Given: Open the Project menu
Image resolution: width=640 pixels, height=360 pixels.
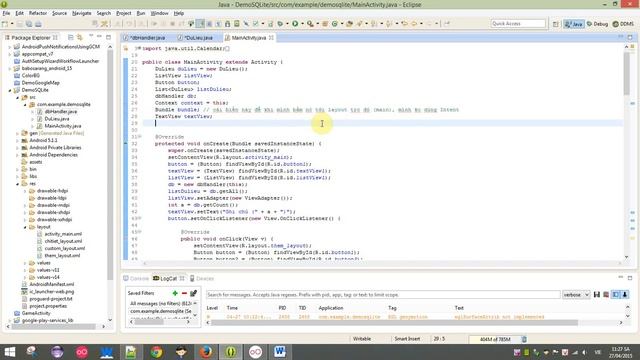Looking at the screenshot, I should 124,13.
